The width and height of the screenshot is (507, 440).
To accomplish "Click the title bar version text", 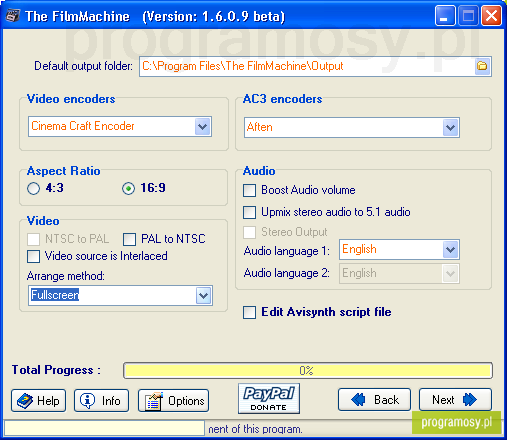I will pyautogui.click(x=213, y=16).
